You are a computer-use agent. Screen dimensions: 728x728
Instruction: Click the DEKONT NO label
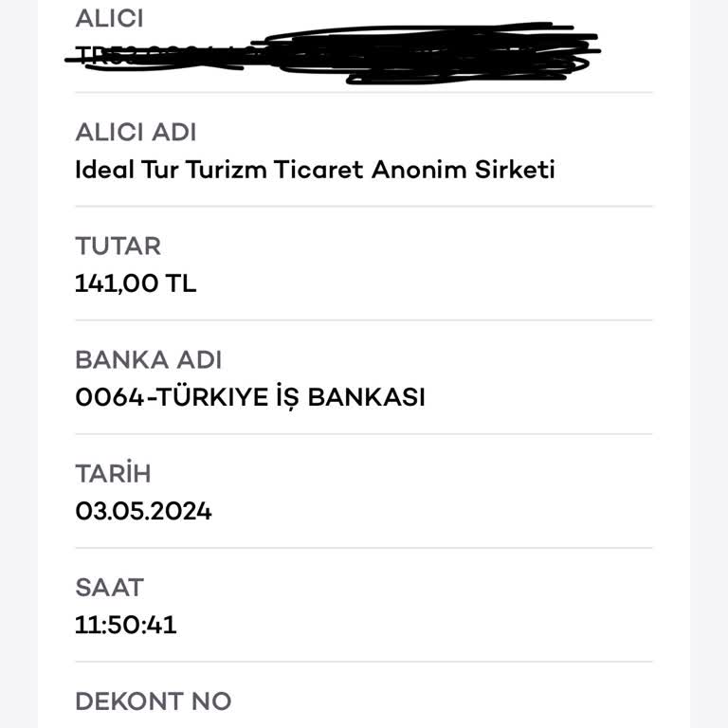[153, 701]
